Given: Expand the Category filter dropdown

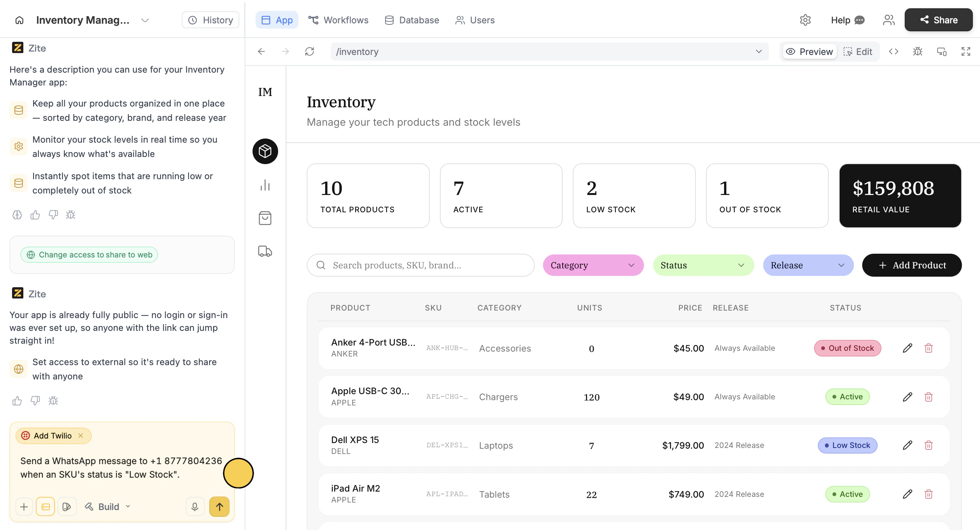Looking at the screenshot, I should (x=593, y=265).
